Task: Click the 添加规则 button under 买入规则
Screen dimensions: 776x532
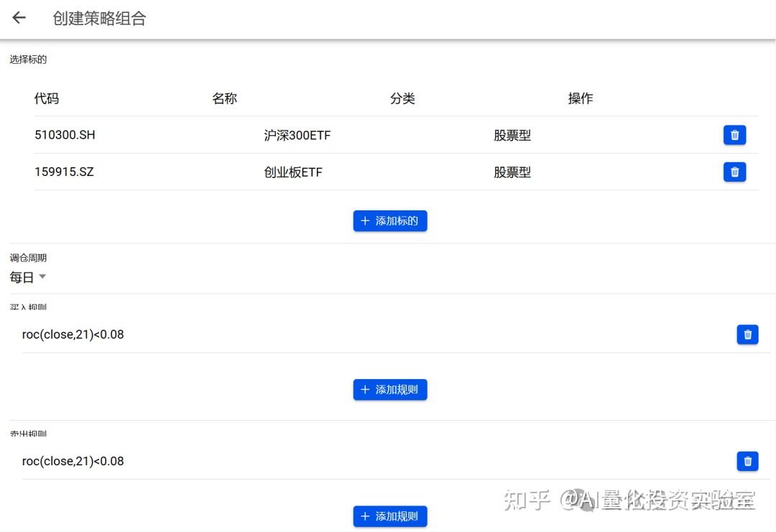Action: (x=390, y=389)
